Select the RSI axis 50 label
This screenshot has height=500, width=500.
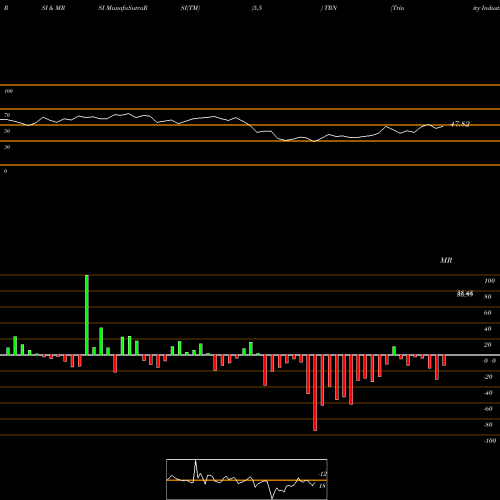[x=7, y=131]
